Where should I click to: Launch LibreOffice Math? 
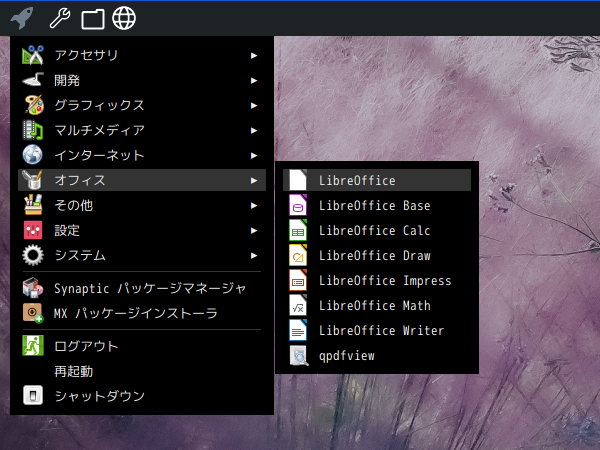click(377, 305)
